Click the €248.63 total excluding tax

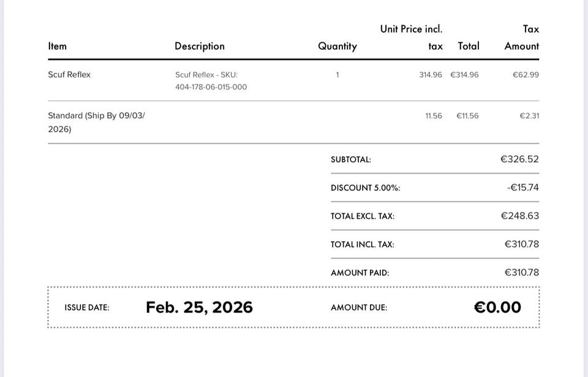tap(519, 216)
